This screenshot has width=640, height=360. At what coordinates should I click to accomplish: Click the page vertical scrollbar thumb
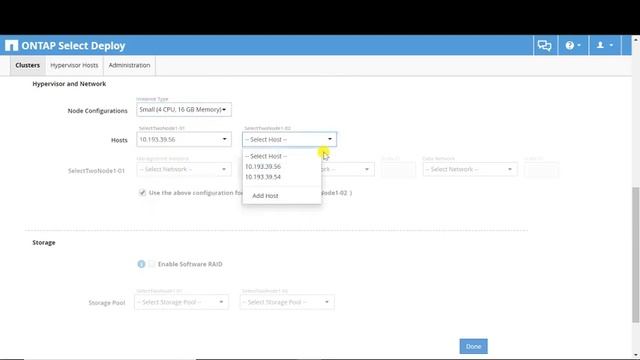[636, 255]
